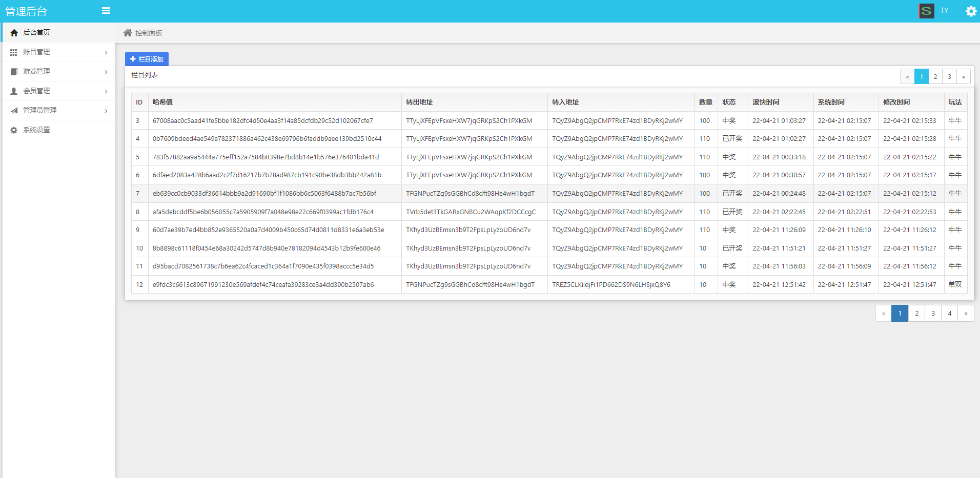The height and width of the screenshot is (478, 980).
Task: Click the paper plane icon beside 管理员管理
Action: click(14, 111)
